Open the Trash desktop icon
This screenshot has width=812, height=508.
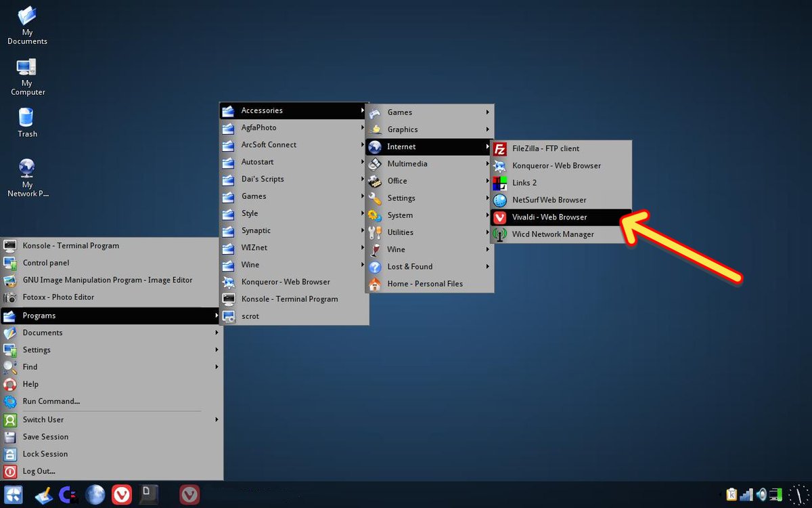pyautogui.click(x=27, y=123)
